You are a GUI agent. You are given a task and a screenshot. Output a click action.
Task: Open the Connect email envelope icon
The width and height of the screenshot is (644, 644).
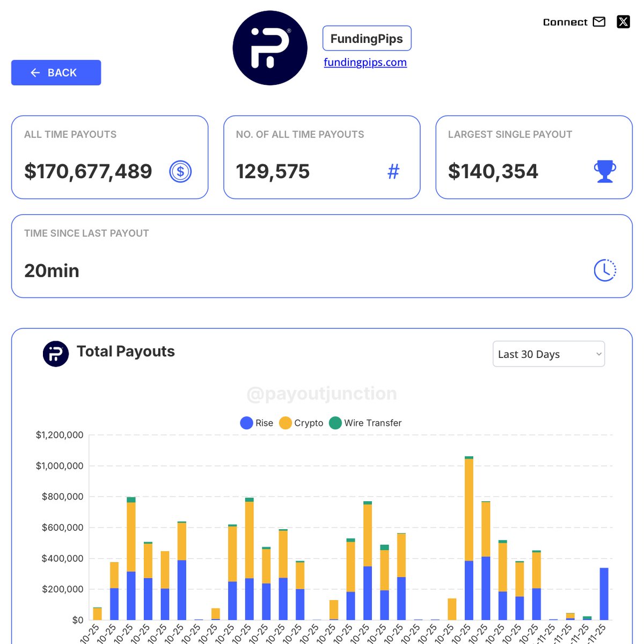599,22
